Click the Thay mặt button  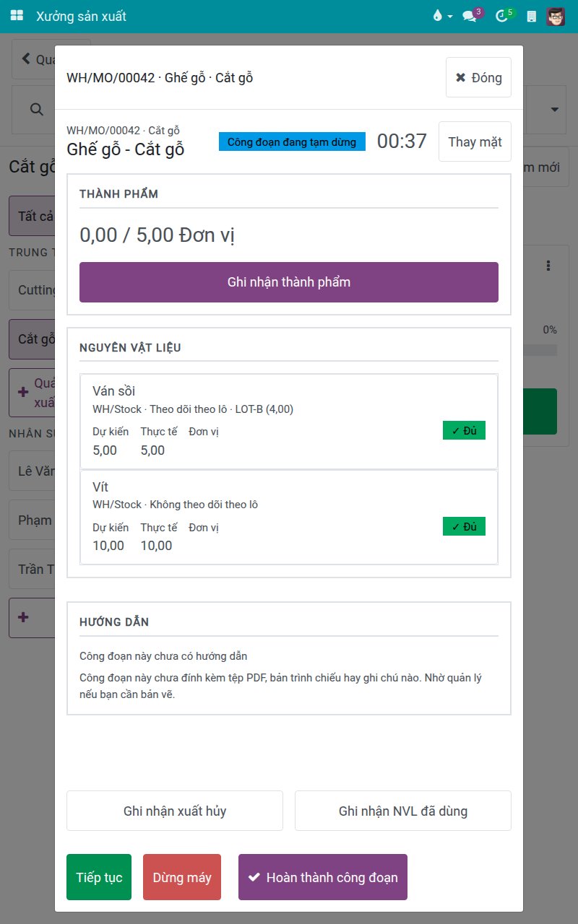(475, 141)
